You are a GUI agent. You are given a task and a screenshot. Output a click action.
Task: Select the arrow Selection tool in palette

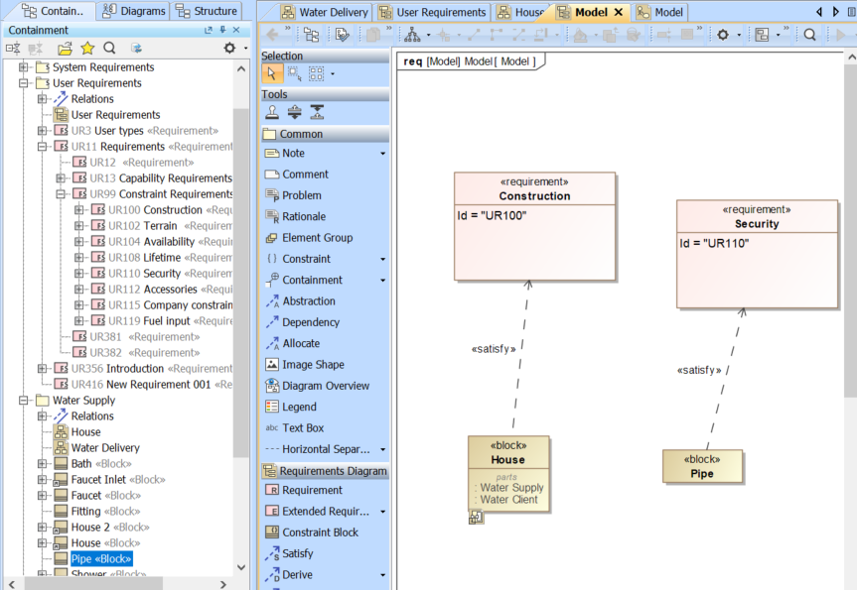(272, 74)
